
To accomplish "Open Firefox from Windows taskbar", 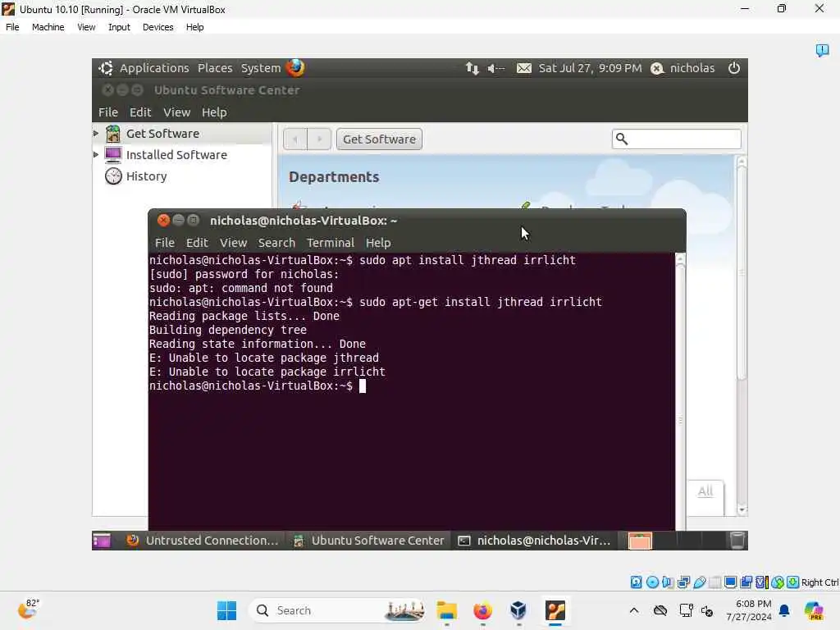I will click(x=482, y=610).
